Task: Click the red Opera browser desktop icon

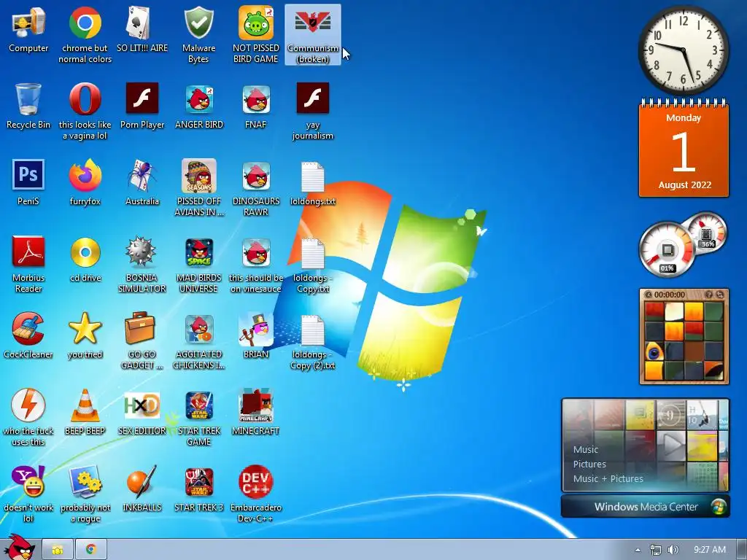Action: coord(85,111)
